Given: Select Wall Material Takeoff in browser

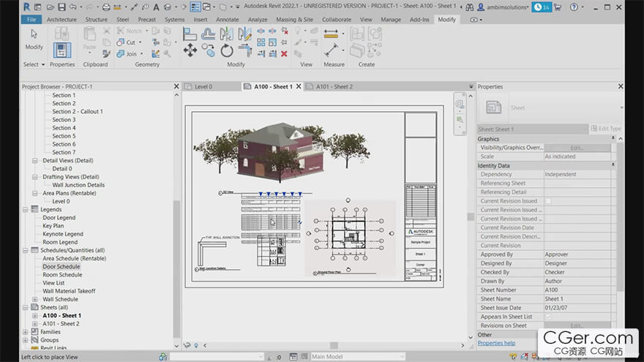Looking at the screenshot, I should [x=69, y=291].
